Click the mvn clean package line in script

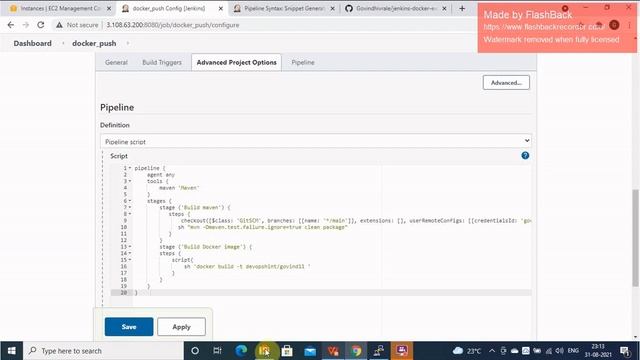263,227
